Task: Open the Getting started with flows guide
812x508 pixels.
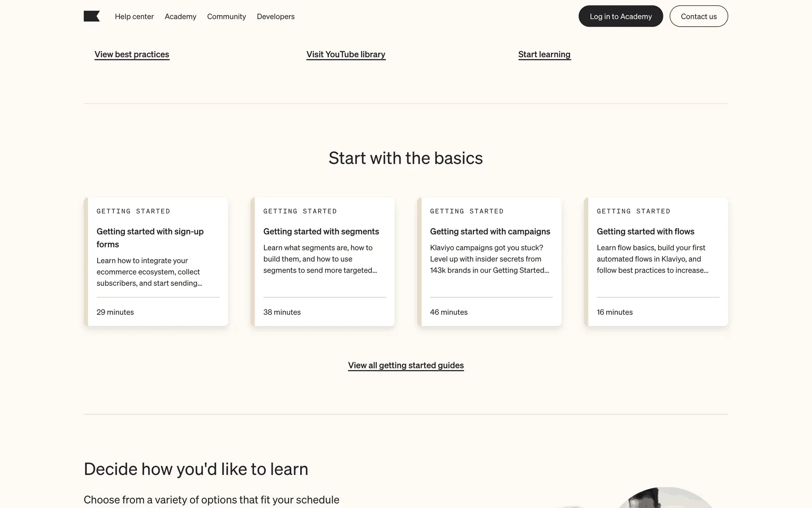Action: pos(645,232)
